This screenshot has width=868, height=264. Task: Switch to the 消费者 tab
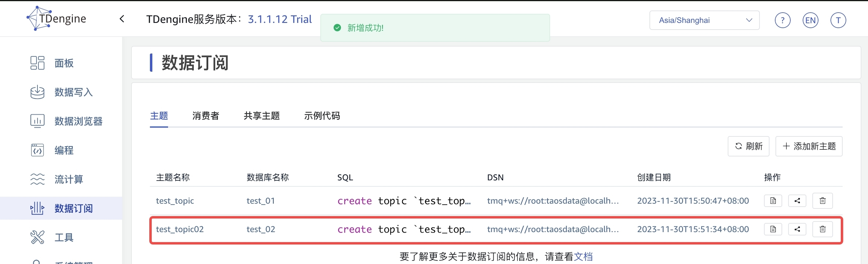pos(206,116)
